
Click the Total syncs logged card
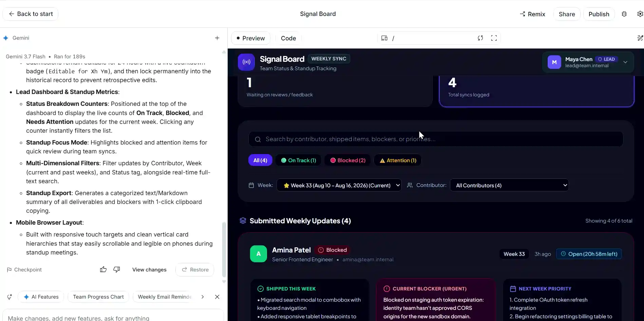tap(536, 91)
